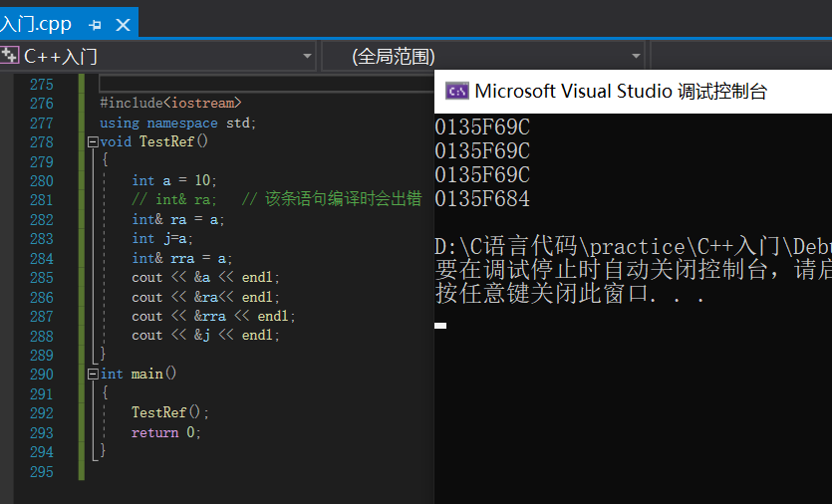Click the empty input line 275 in editor
This screenshot has height=504, width=832.
click(x=266, y=84)
